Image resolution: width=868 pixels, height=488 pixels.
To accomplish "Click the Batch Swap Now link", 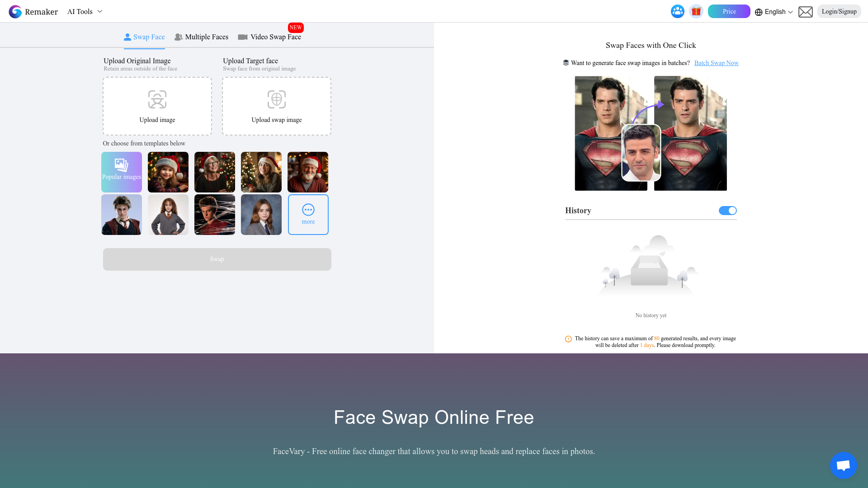I will [716, 63].
